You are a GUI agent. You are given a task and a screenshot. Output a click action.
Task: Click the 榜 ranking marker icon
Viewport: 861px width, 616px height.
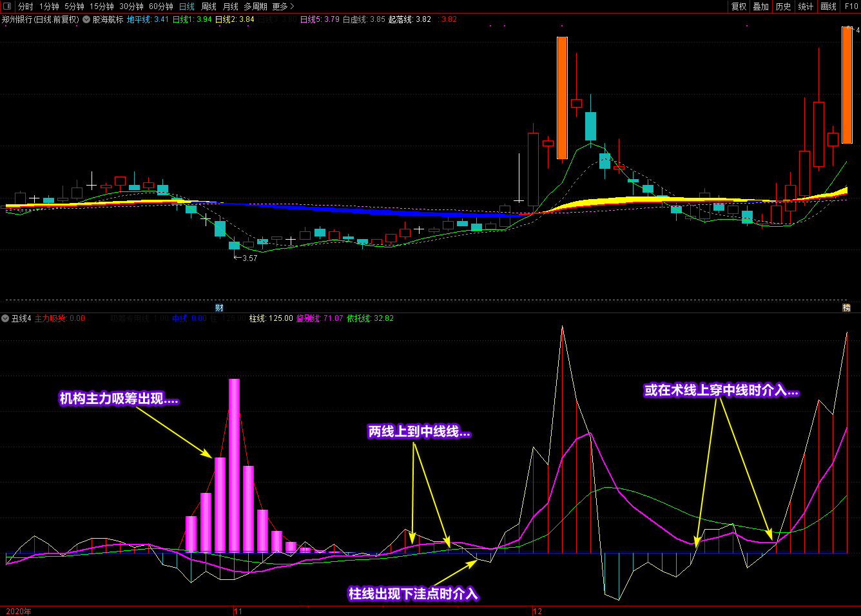(847, 308)
